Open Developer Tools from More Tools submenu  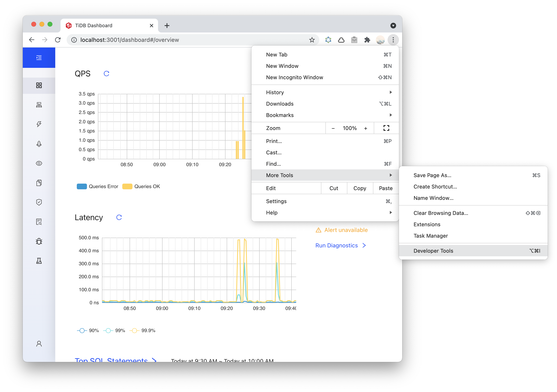point(433,251)
